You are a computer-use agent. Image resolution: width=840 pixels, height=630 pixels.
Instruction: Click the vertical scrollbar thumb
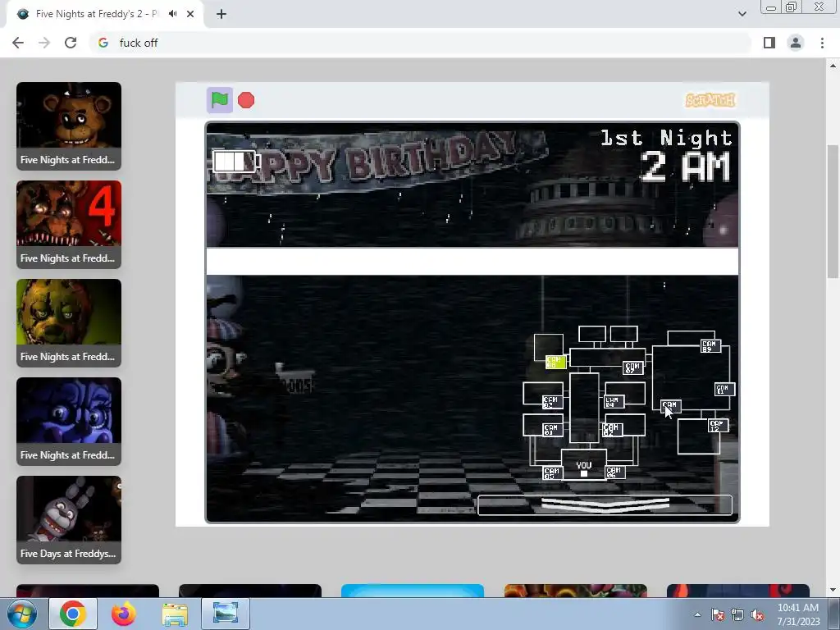coord(833,212)
